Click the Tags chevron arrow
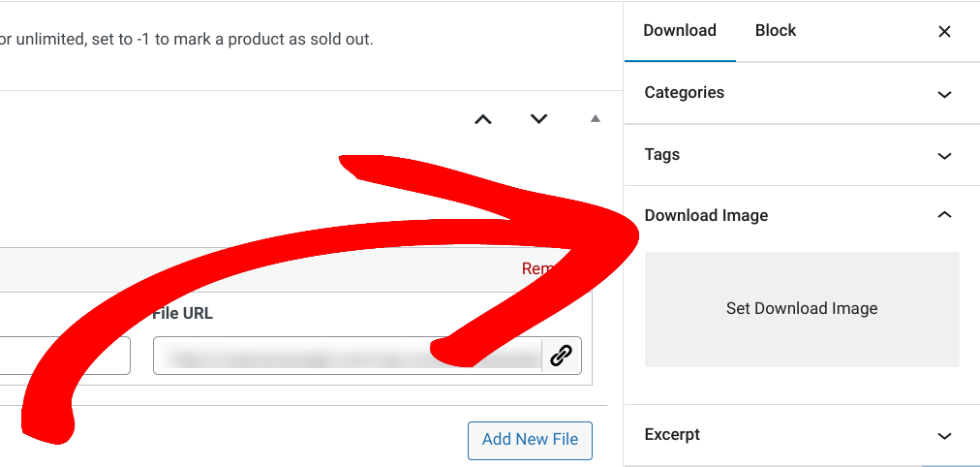The height and width of the screenshot is (467, 980). [x=945, y=155]
